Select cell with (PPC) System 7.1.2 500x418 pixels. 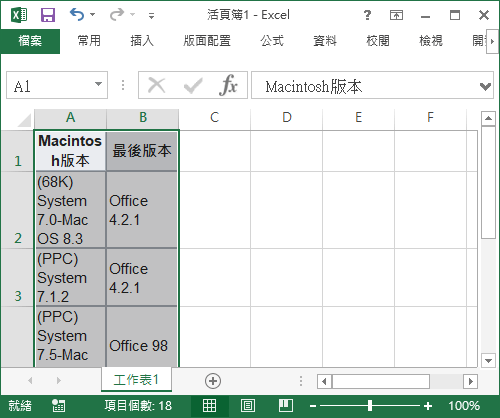tap(70, 277)
